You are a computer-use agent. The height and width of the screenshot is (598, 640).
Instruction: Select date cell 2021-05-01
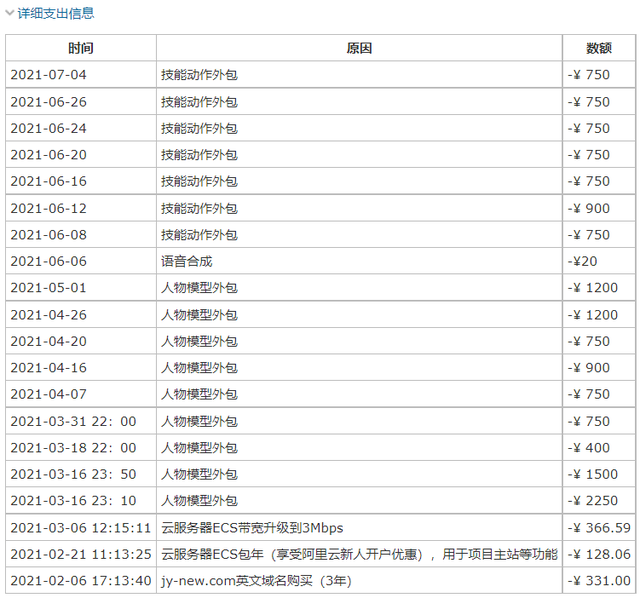click(81, 287)
